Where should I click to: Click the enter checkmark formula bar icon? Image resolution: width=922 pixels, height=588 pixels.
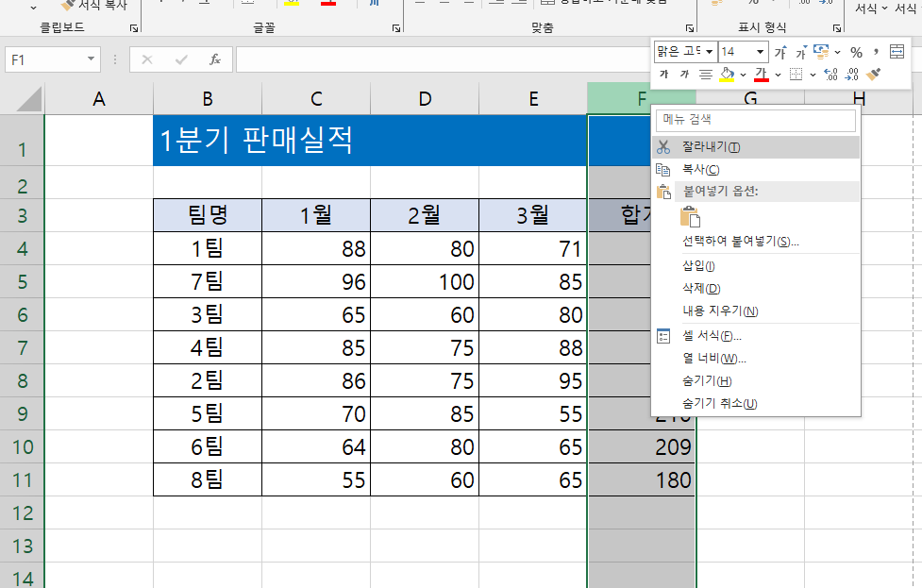coord(181,59)
